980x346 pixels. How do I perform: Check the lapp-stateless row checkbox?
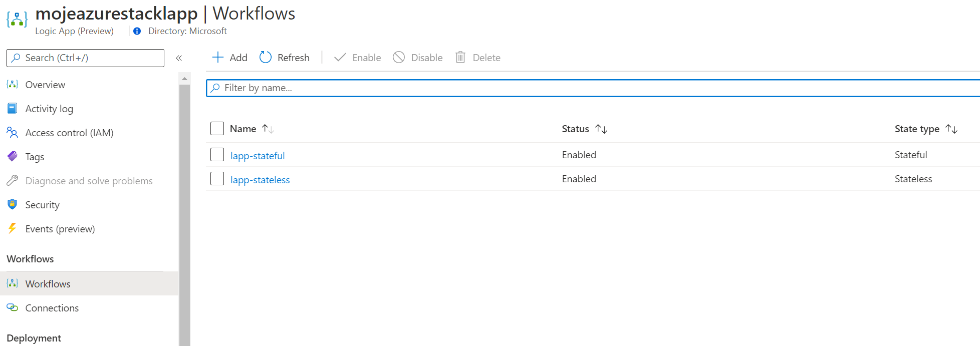[217, 179]
